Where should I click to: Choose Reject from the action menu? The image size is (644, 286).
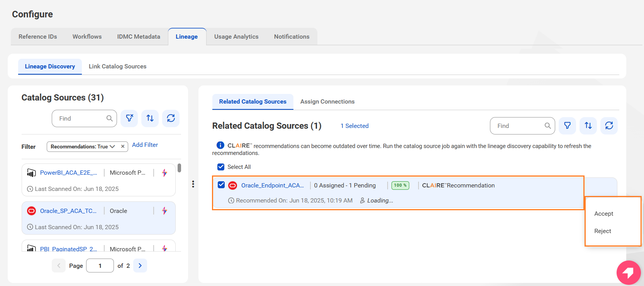point(603,231)
